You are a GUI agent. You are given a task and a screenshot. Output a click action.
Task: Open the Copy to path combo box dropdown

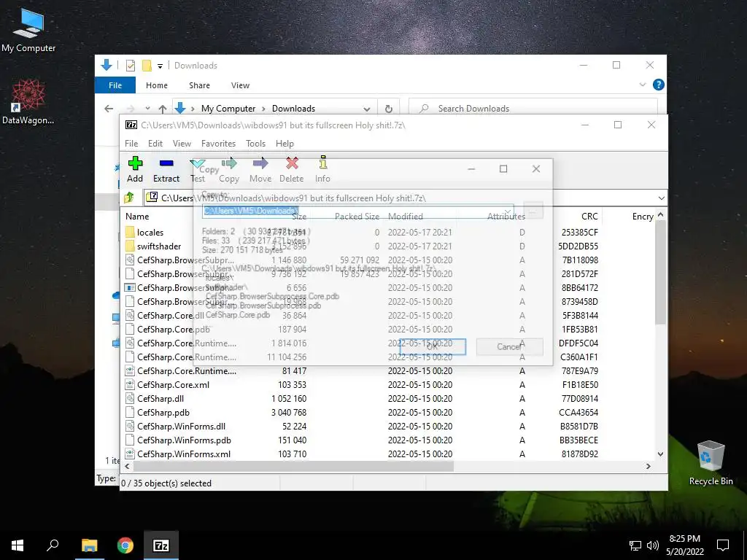[x=508, y=211]
